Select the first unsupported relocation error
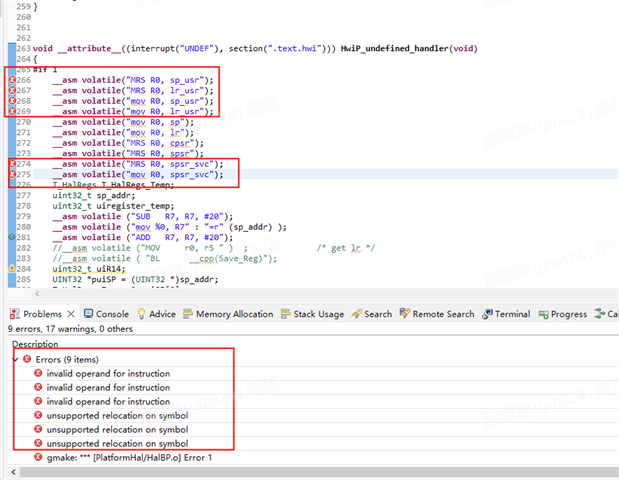The height and width of the screenshot is (480, 619). coord(313,416)
